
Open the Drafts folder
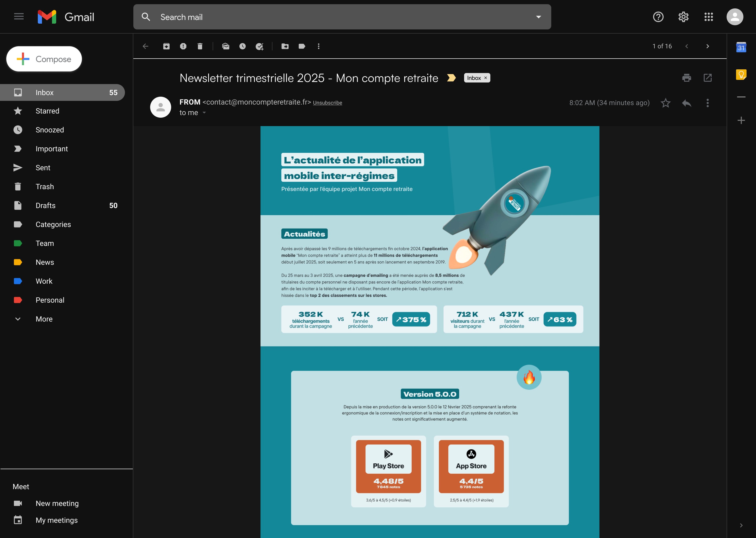pos(45,205)
